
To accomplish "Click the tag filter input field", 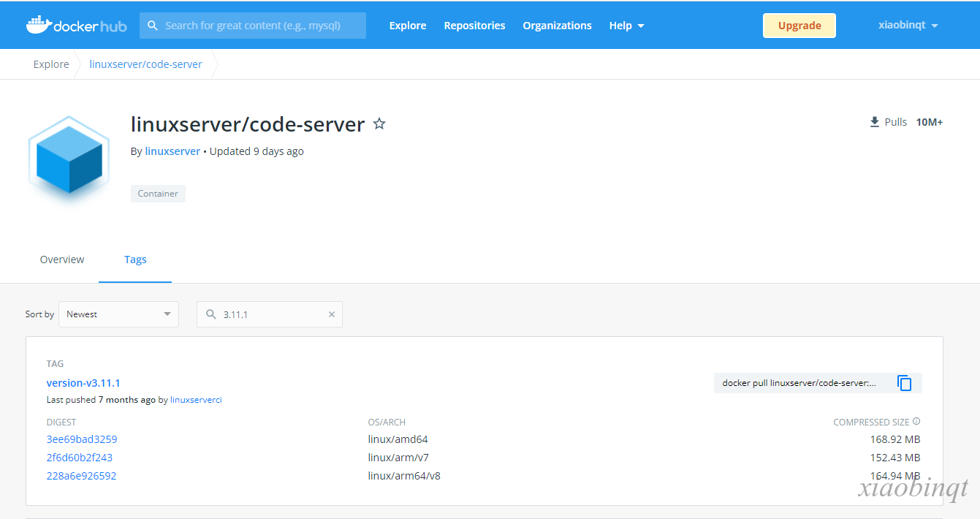I will [270, 314].
